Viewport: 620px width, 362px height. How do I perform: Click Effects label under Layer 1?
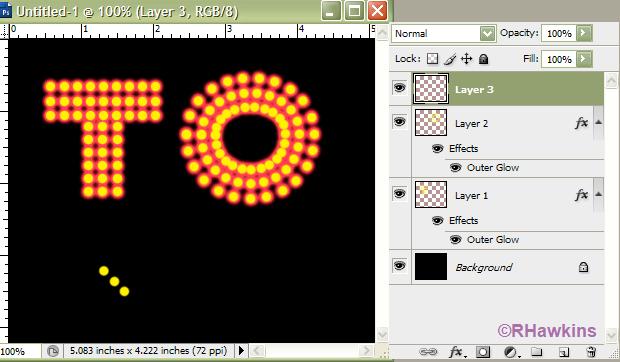[463, 221]
